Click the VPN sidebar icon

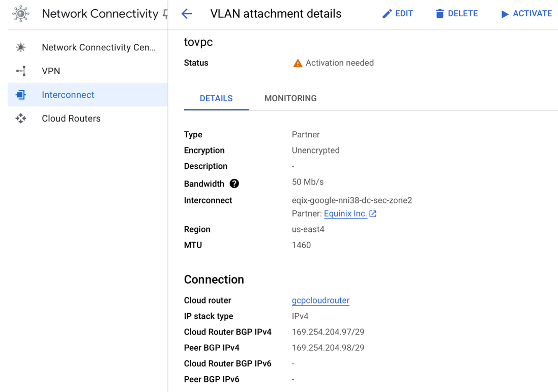[x=21, y=71]
